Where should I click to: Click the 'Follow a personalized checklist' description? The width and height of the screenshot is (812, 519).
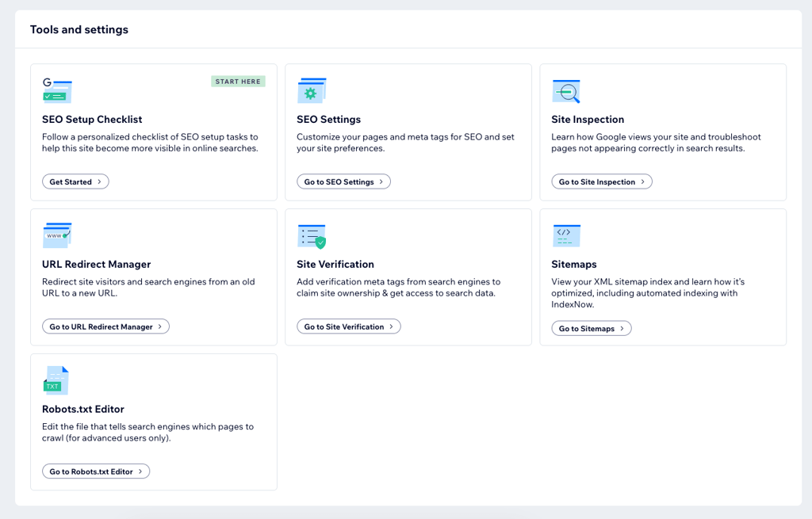(150, 143)
